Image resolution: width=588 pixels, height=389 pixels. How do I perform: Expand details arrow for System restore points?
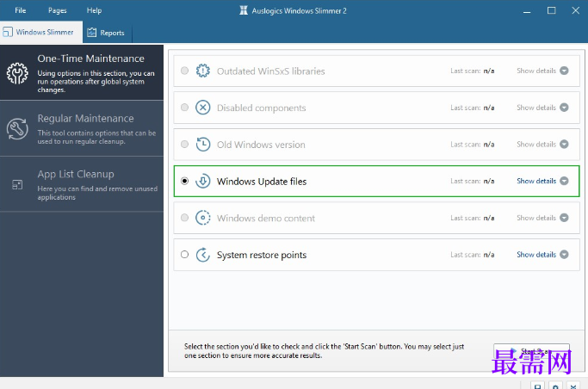coord(565,254)
